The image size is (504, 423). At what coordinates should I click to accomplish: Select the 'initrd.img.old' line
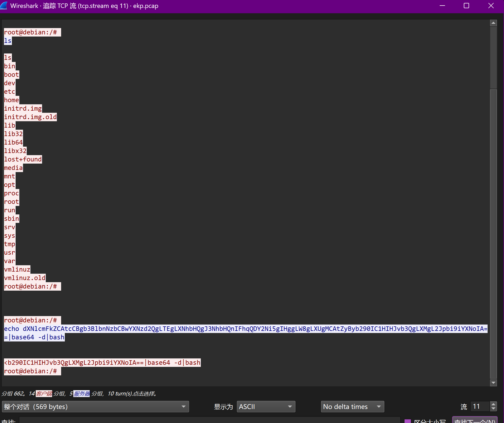coord(30,117)
